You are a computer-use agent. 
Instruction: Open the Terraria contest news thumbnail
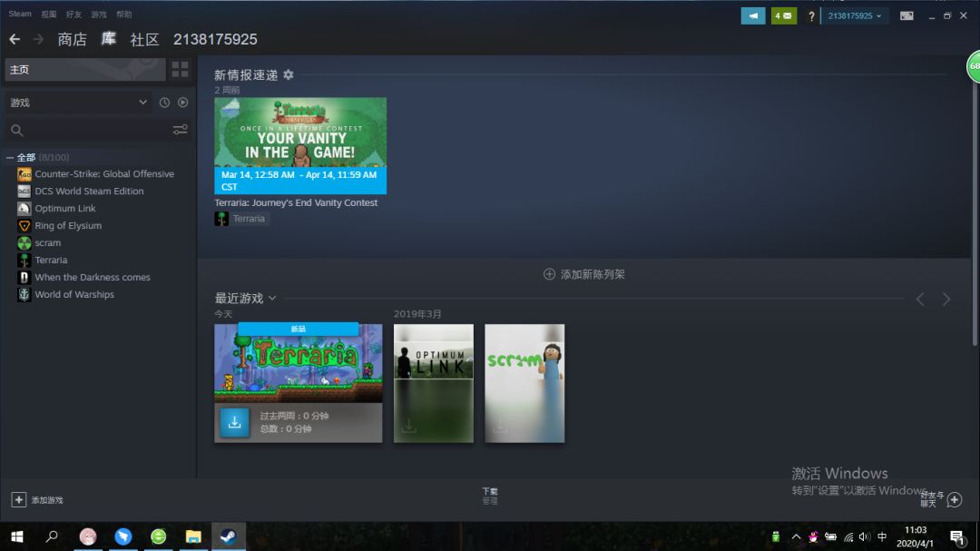(x=300, y=145)
